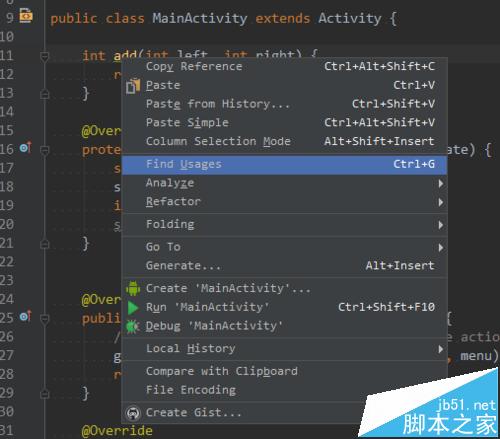Image resolution: width=500 pixels, height=439 pixels.
Task: Select Find Usages
Action: [284, 164]
